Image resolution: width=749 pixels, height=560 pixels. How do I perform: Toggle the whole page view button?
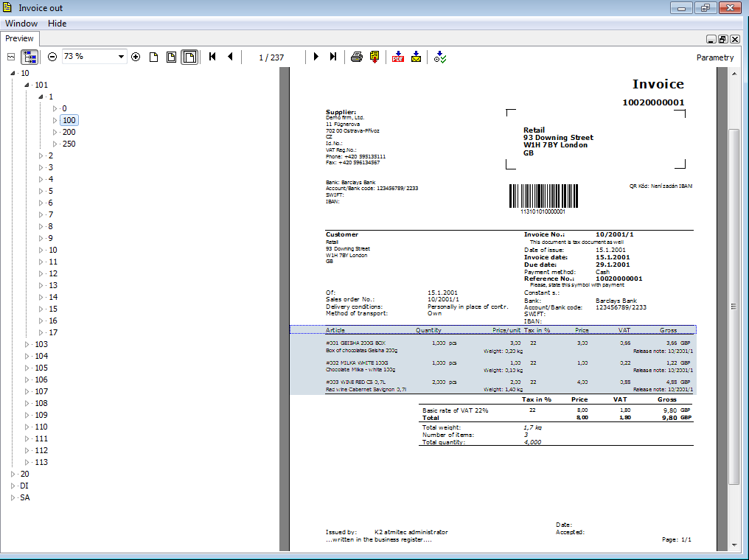coord(189,57)
